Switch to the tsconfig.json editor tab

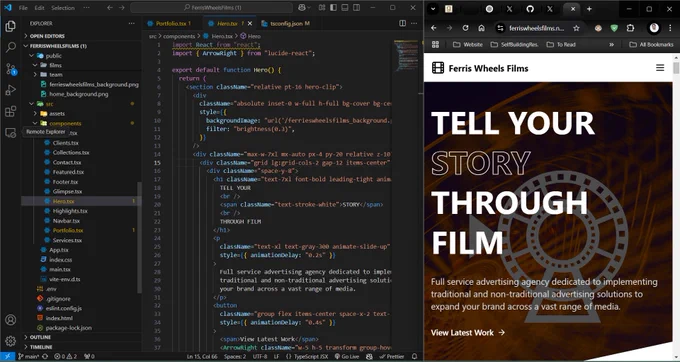[286, 23]
